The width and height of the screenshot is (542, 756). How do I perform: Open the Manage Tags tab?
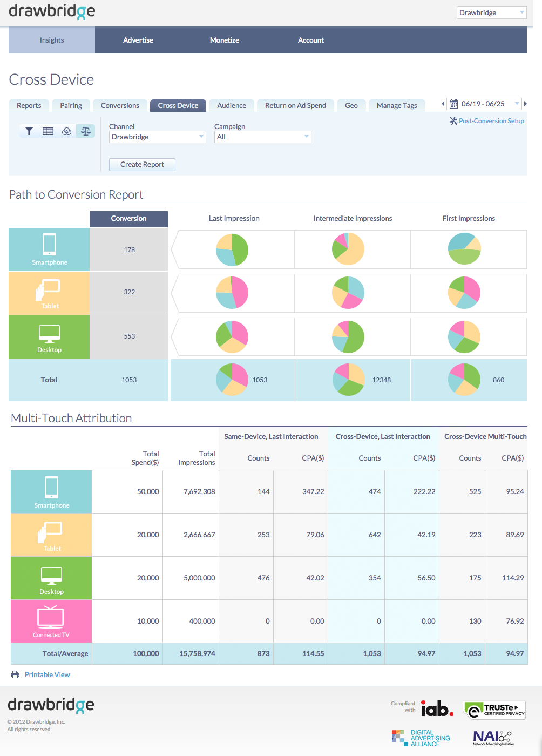pos(397,105)
